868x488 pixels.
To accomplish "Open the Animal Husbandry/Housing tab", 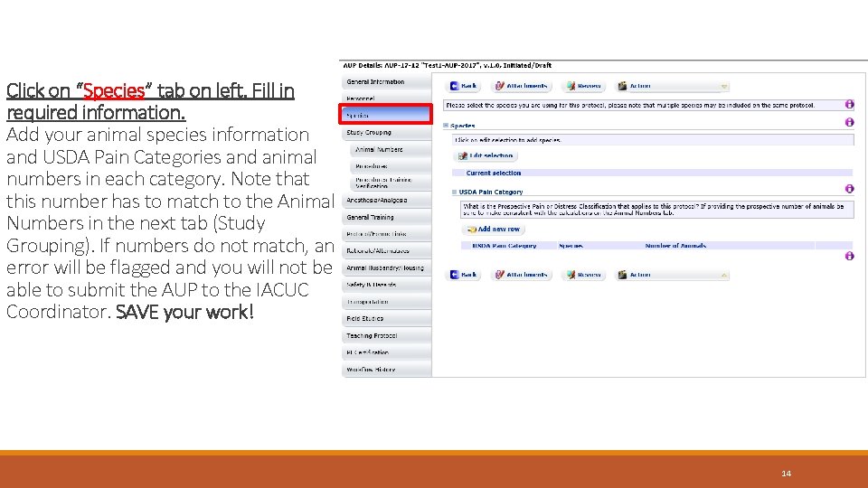I will 386,267.
